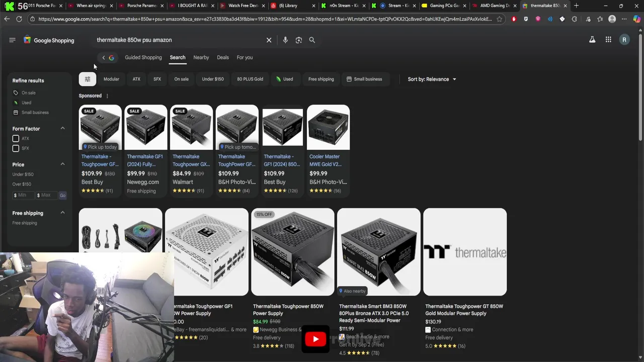644x362 pixels.
Task: Click YouTube play logo overlay
Action: (x=315, y=339)
